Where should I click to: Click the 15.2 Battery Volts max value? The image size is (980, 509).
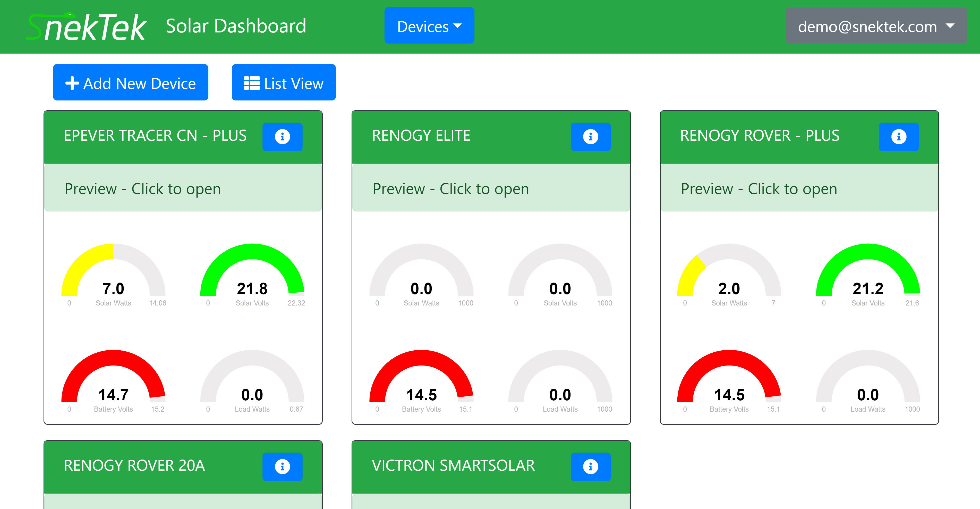click(x=158, y=409)
